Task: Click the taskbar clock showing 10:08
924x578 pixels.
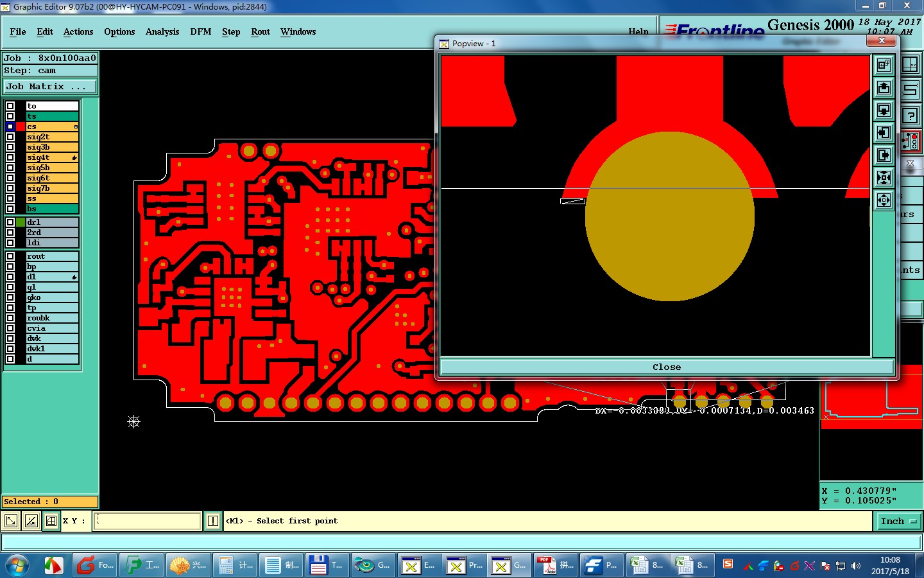Action: tap(890, 565)
